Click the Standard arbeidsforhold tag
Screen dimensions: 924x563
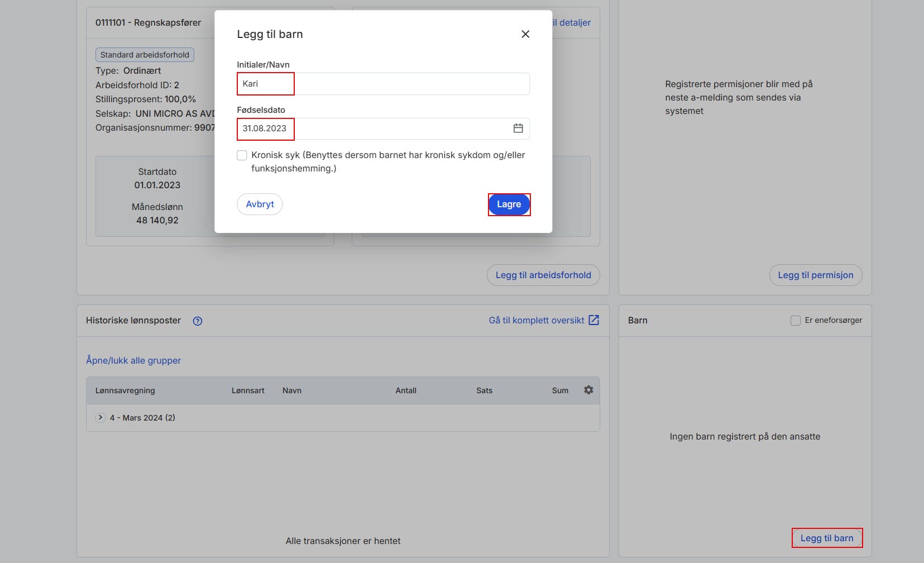145,55
